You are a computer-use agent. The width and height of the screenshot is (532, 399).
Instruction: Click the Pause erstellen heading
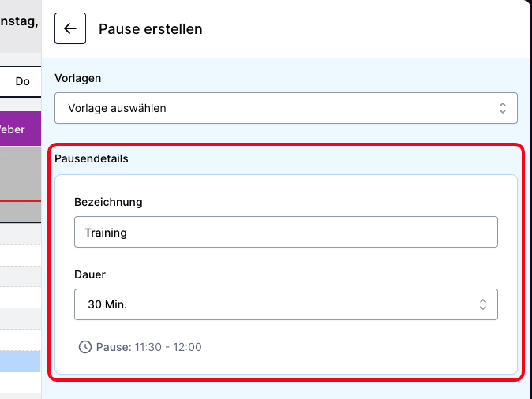tap(151, 29)
